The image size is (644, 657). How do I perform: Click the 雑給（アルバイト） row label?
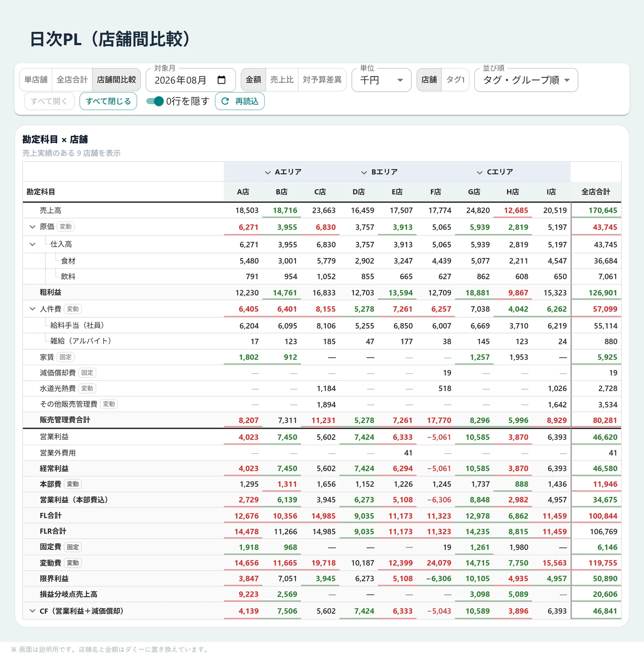click(81, 341)
